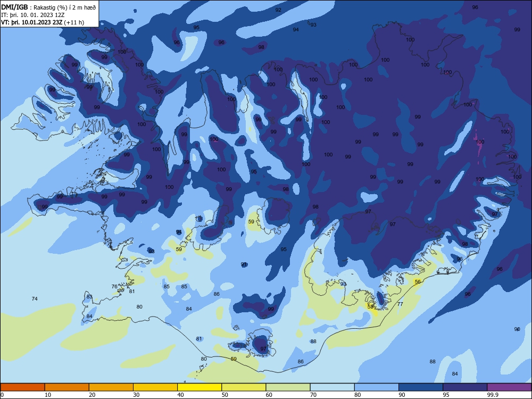Click the '56' value in the yellow patch
The width and height of the screenshot is (532, 399).
(418, 282)
